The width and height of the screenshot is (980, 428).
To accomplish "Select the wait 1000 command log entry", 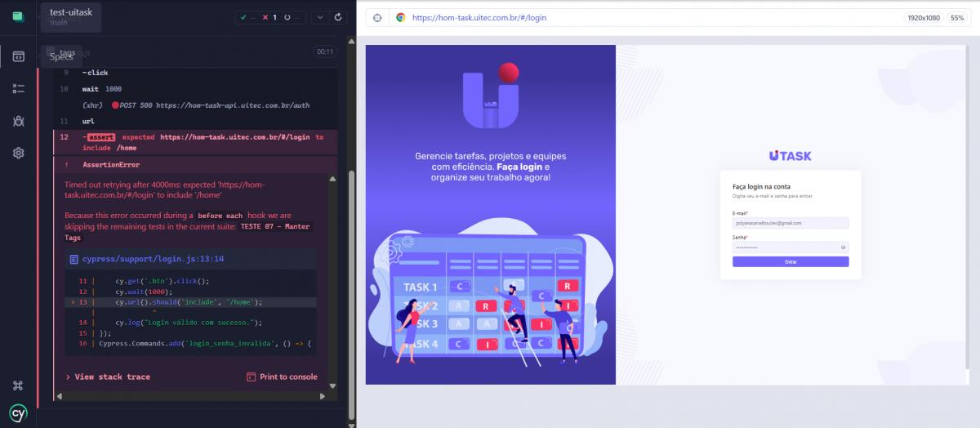I will pyautogui.click(x=102, y=88).
